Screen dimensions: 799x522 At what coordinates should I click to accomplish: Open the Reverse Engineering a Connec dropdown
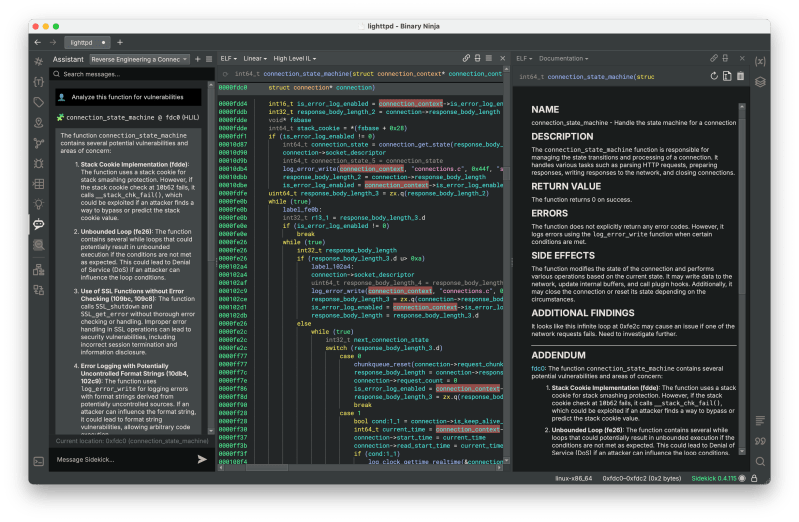point(140,60)
